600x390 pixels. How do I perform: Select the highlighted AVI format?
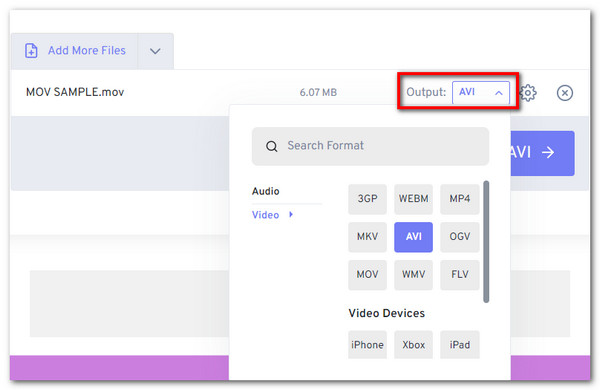[x=414, y=237]
